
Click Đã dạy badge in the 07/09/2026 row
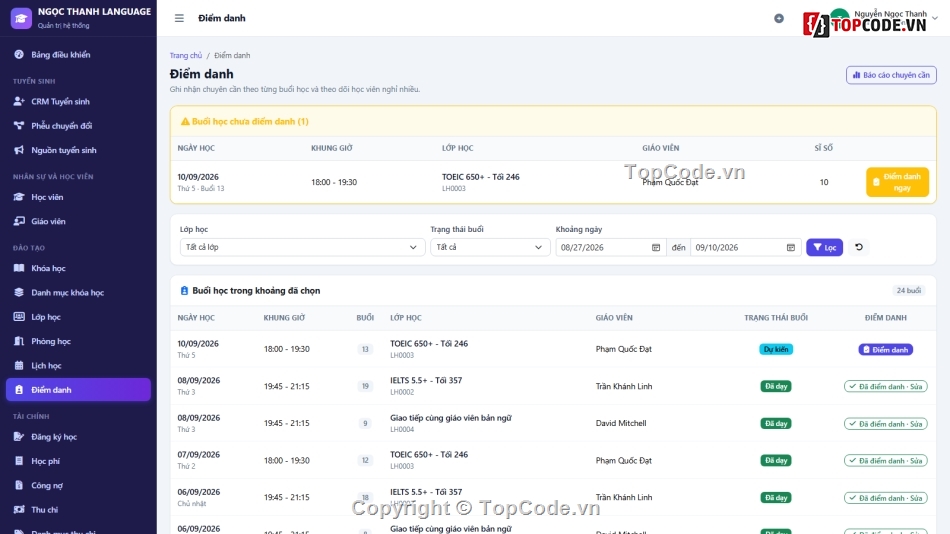point(776,461)
